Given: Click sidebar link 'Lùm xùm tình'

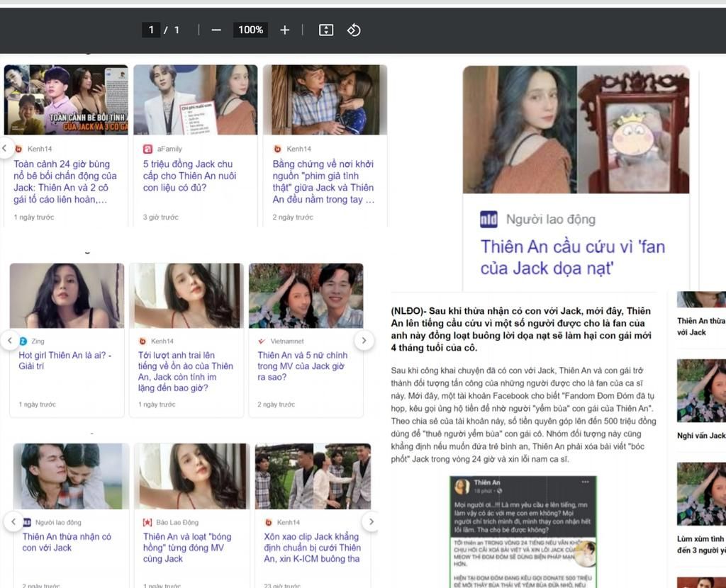Looking at the screenshot, I should click(x=701, y=545).
